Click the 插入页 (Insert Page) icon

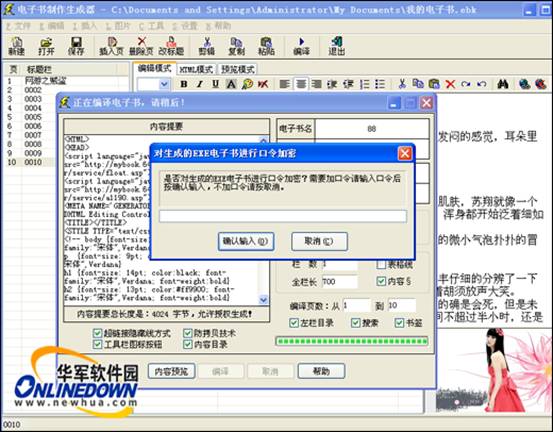(111, 46)
